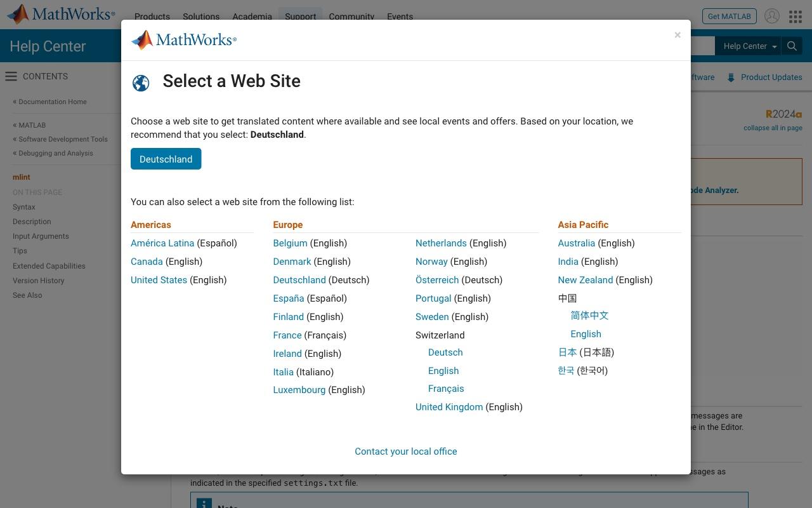The width and height of the screenshot is (812, 508).
Task: Open the España web site link
Action: tap(289, 298)
